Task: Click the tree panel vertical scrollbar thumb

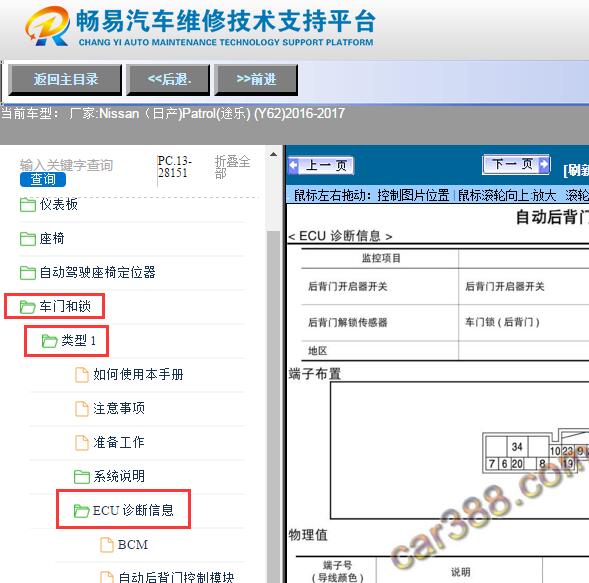Action: [x=273, y=406]
